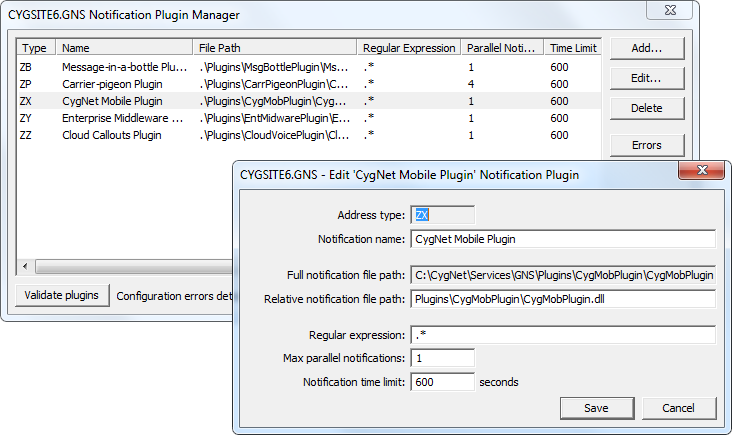Click the ZZ type cell

coord(26,135)
